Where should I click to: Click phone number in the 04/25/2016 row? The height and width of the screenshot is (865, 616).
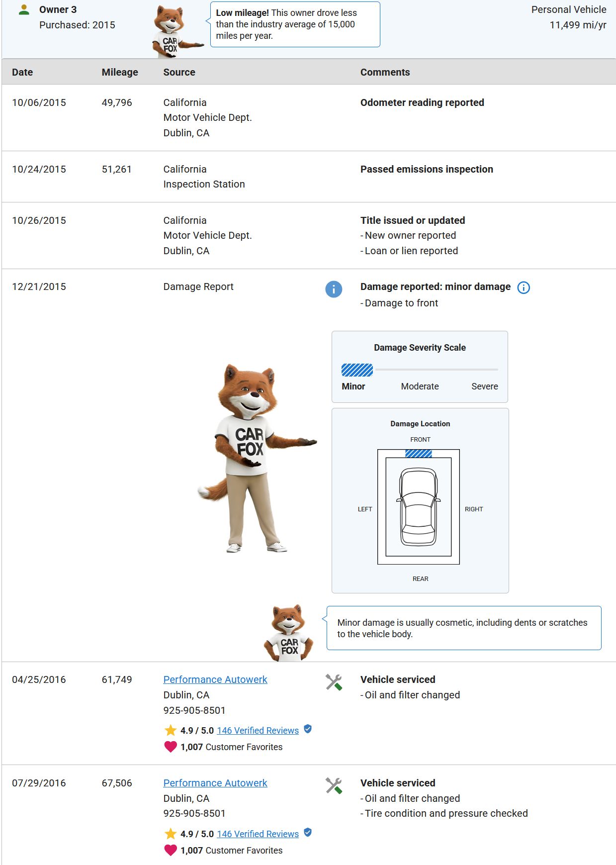tap(194, 710)
